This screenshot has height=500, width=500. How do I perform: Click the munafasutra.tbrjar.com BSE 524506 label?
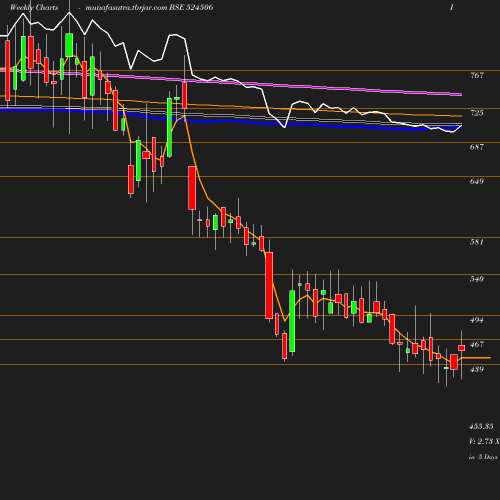click(149, 7)
